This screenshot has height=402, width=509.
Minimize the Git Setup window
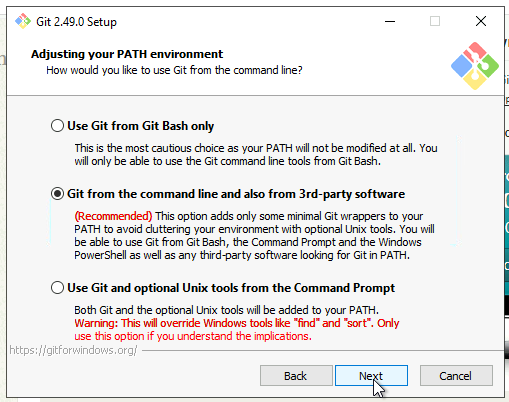point(390,21)
